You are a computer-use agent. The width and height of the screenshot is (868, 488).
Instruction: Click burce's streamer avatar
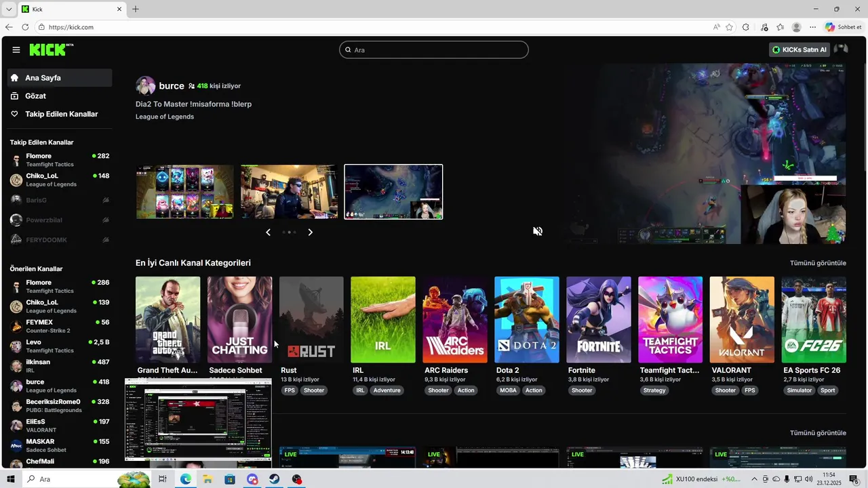point(145,86)
